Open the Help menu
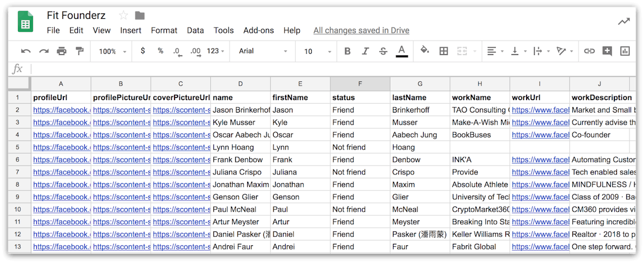Screen dimensions: 644x263 292,31
